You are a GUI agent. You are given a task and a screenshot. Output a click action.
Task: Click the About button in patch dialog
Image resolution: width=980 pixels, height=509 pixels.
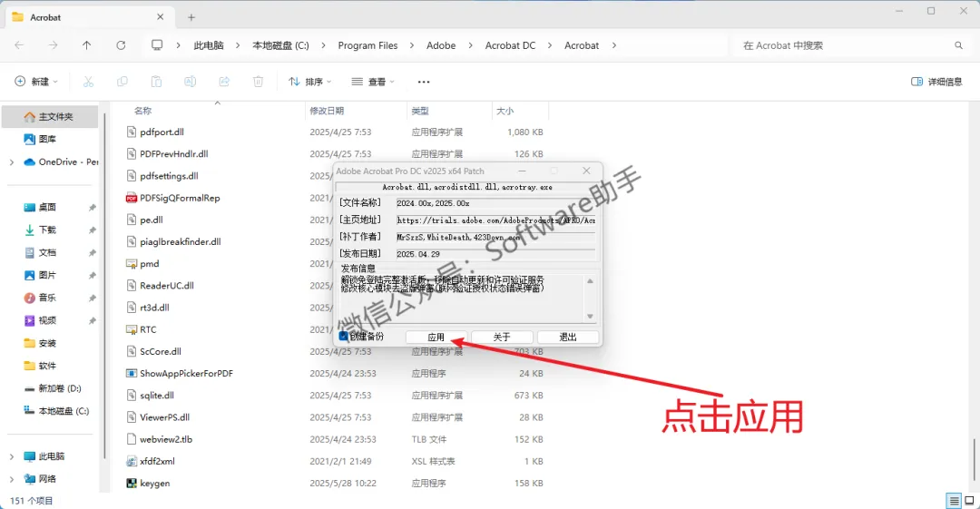tap(502, 337)
